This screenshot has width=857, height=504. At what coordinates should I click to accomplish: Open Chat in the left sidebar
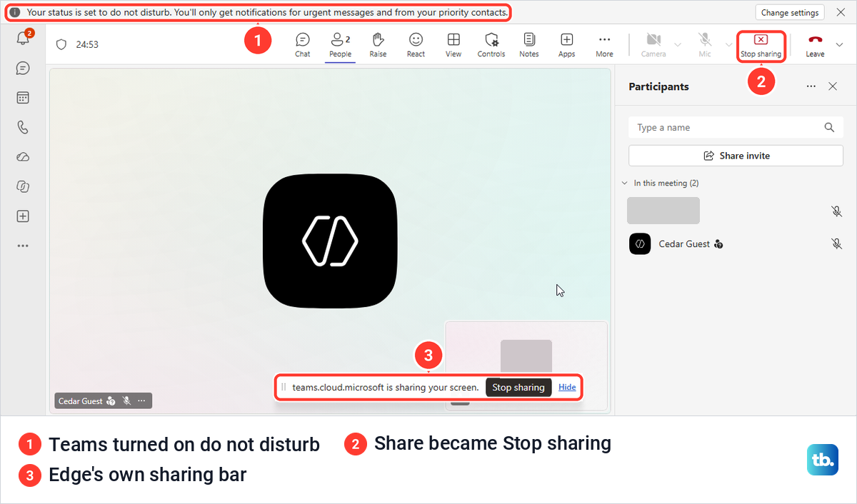[23, 68]
